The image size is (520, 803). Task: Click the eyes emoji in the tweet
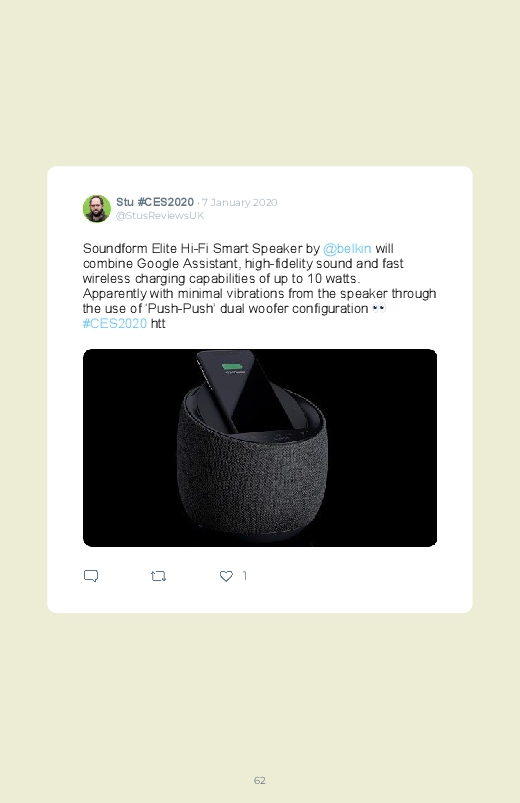[379, 308]
